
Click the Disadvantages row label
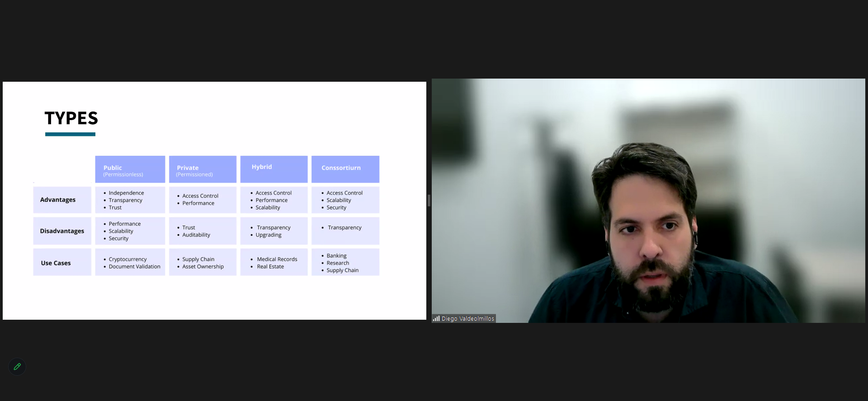coord(62,231)
